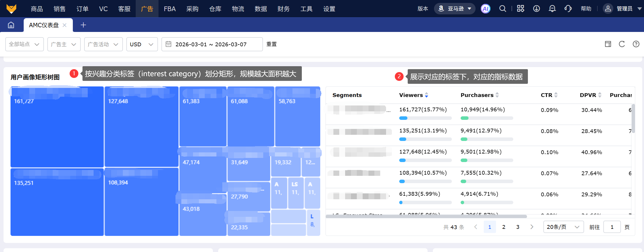Expand the 广告活动 campaign dropdown
The width and height of the screenshot is (644, 252).
[x=104, y=44]
